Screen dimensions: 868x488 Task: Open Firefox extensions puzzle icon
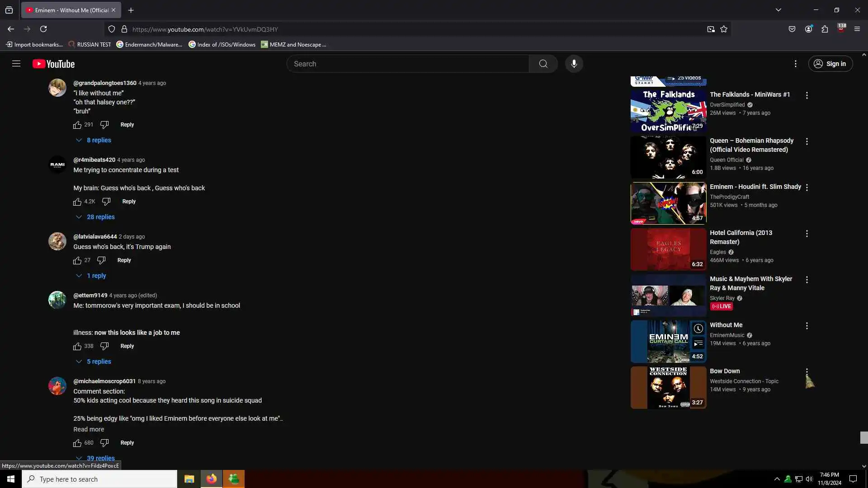tap(825, 29)
